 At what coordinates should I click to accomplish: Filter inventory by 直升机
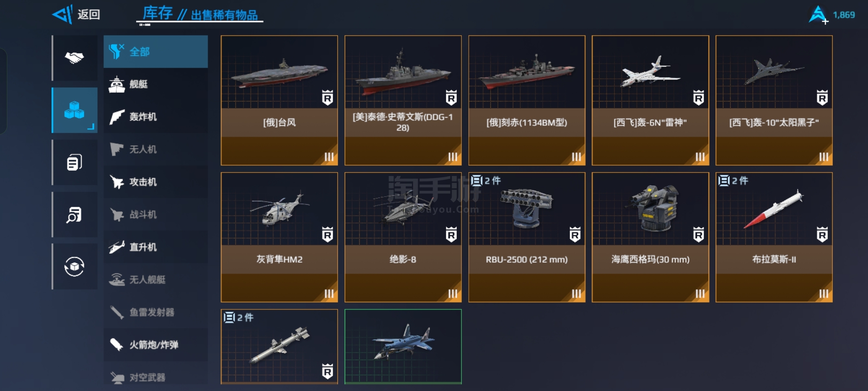156,247
